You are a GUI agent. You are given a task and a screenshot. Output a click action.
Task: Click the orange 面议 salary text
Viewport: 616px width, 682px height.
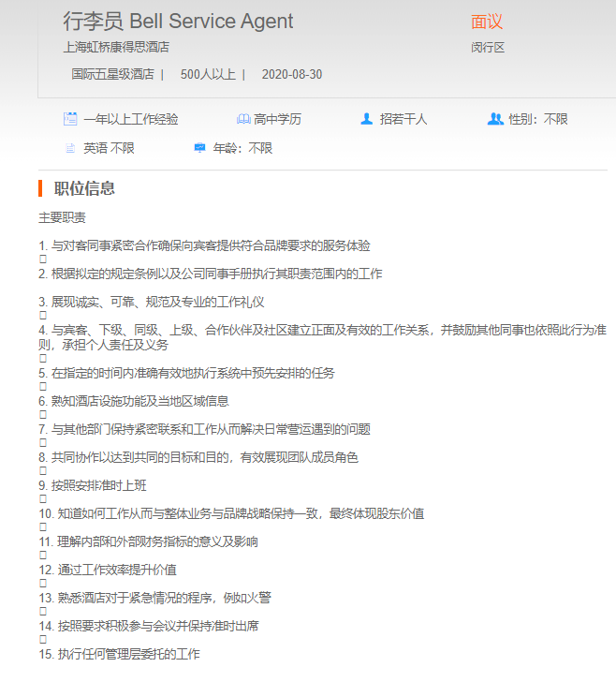pos(487,22)
